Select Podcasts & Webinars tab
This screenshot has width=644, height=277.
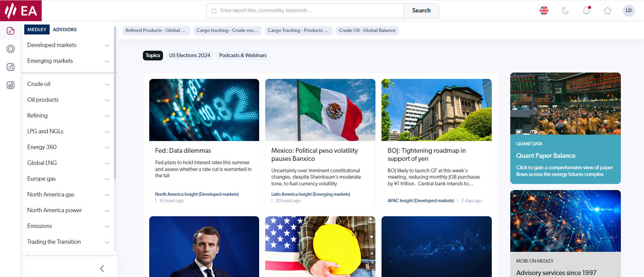(243, 55)
